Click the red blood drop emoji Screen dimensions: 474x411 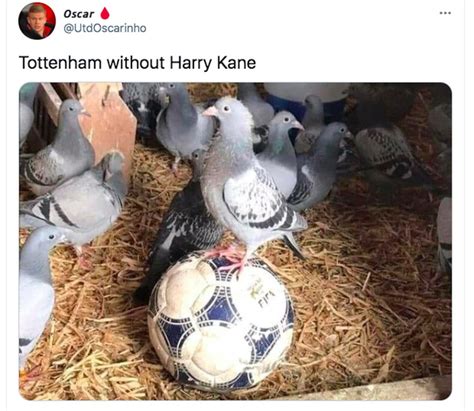105,14
